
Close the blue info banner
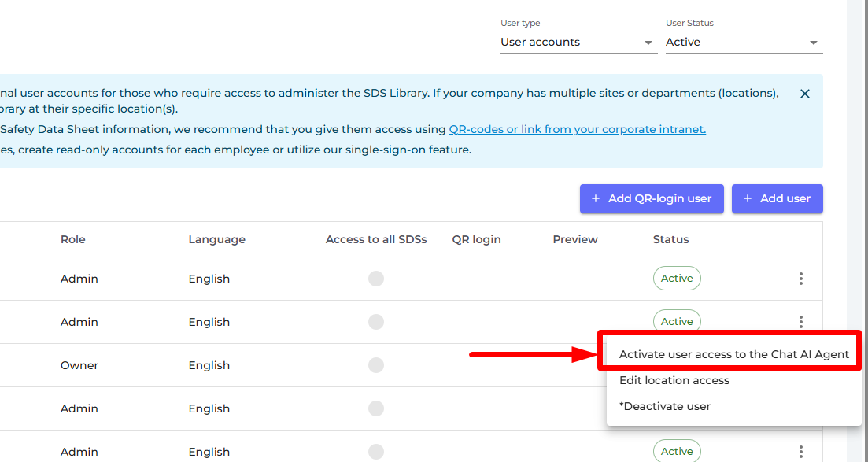pyautogui.click(x=804, y=94)
